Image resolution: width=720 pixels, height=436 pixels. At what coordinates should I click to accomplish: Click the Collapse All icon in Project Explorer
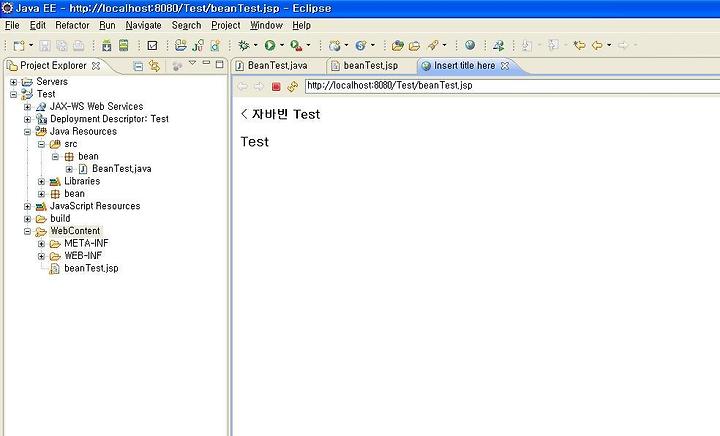click(x=138, y=66)
